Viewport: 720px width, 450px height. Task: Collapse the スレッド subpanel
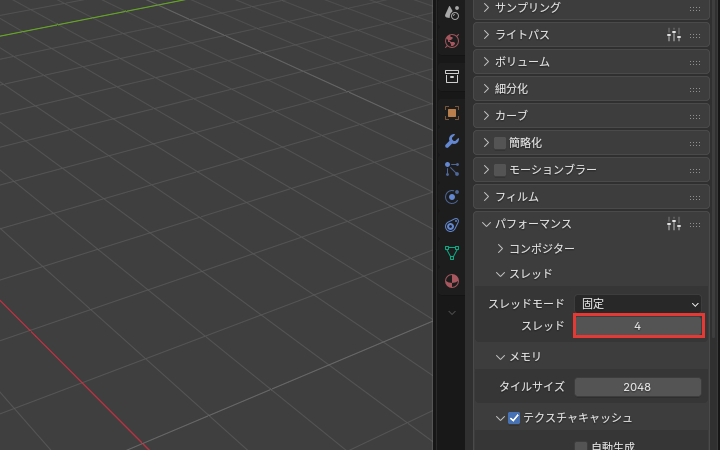click(x=501, y=274)
